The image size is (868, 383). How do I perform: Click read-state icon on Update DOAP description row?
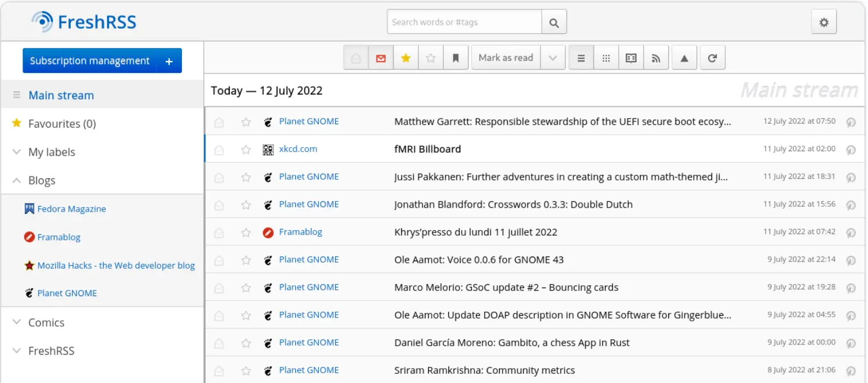click(219, 315)
